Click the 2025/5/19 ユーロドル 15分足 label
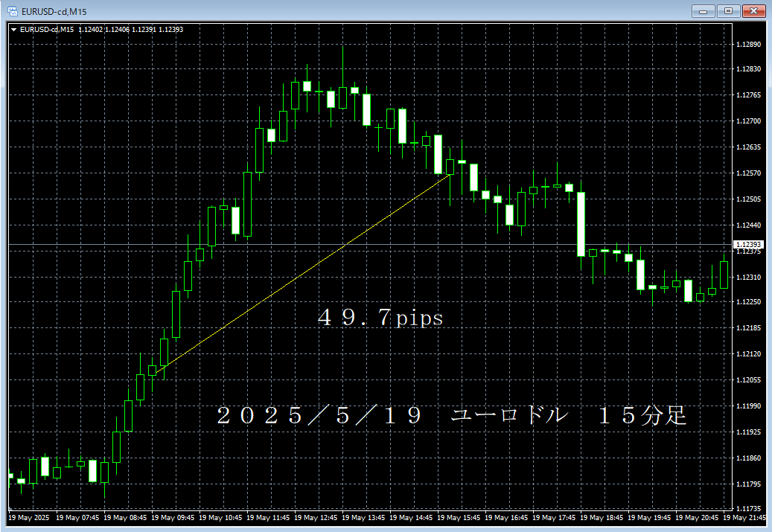Screen dimensions: 772x532 pyautogui.click(x=451, y=416)
